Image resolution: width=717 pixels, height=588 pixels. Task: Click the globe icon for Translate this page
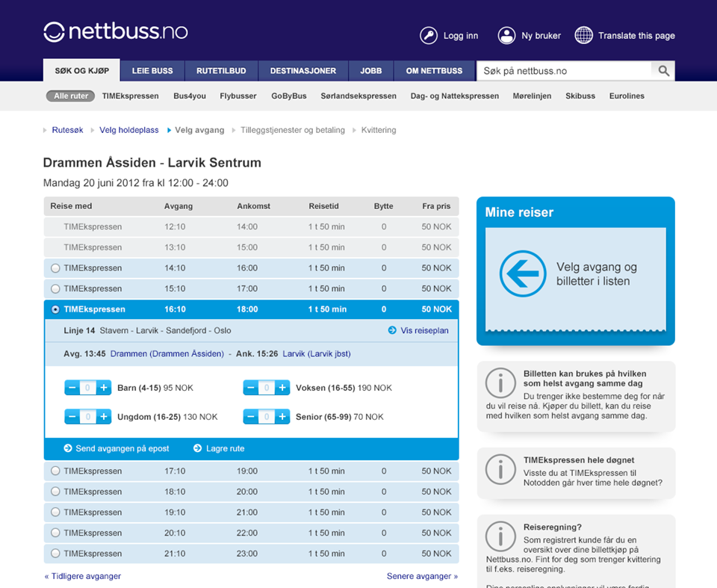click(x=584, y=35)
